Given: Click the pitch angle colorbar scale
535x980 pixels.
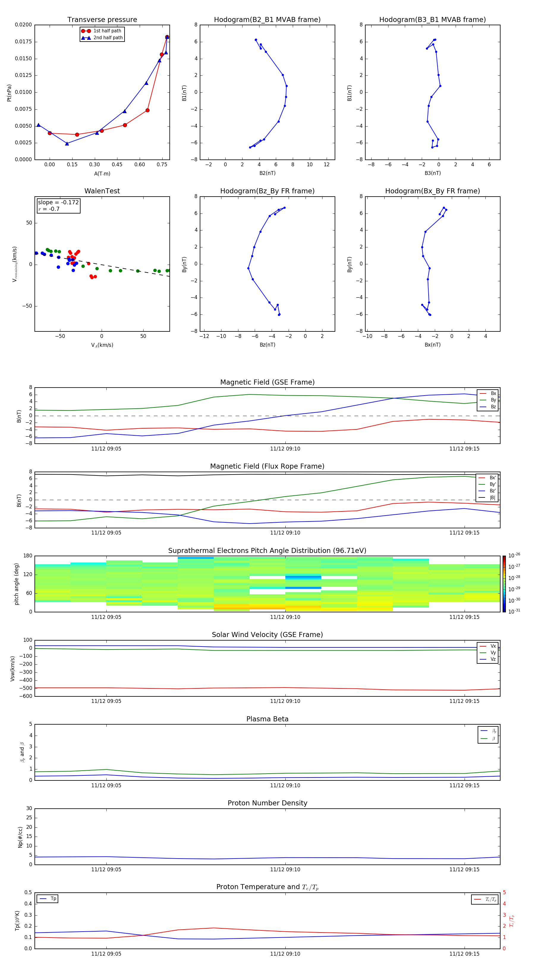Looking at the screenshot, I should click(504, 584).
